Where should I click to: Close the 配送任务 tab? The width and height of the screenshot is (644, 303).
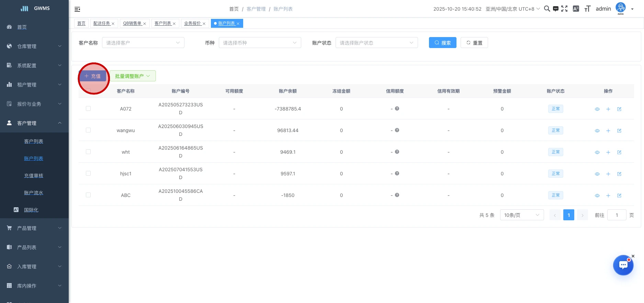click(113, 24)
